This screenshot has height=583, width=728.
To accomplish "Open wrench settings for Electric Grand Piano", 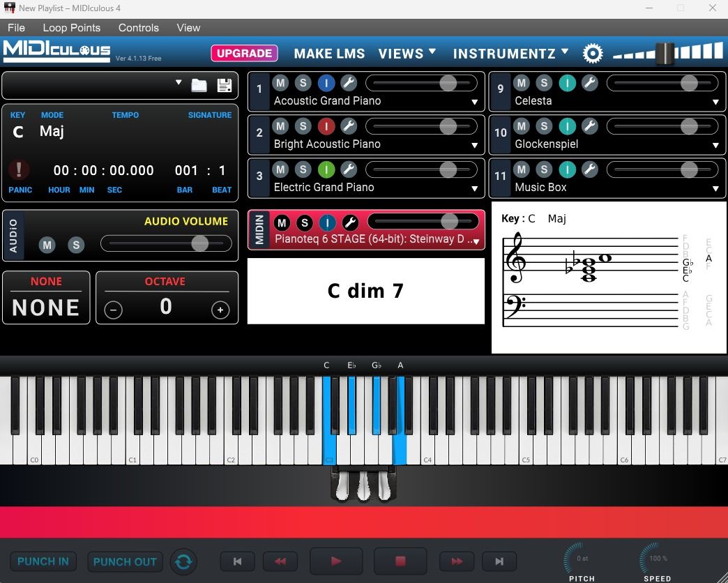I will point(349,169).
